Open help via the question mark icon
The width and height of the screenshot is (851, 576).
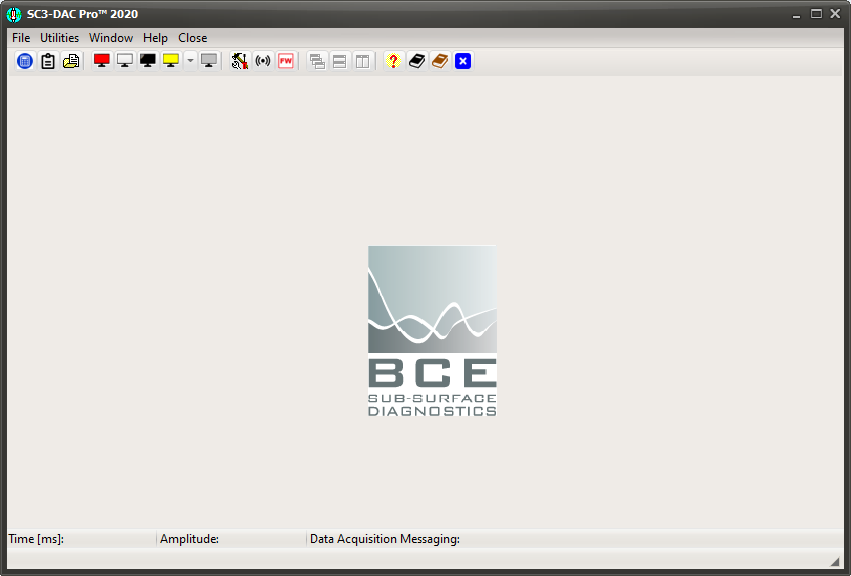click(x=393, y=61)
